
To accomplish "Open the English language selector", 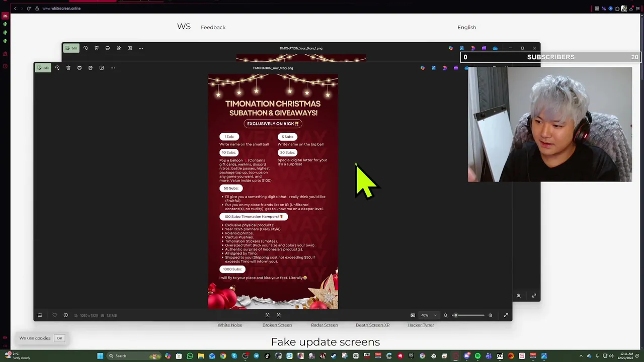I will coord(466,27).
